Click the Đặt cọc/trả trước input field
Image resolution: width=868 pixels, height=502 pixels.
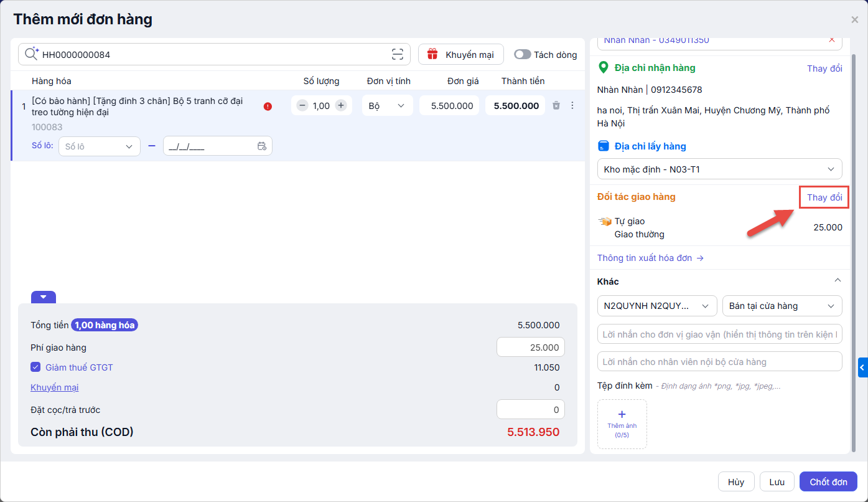click(531, 410)
